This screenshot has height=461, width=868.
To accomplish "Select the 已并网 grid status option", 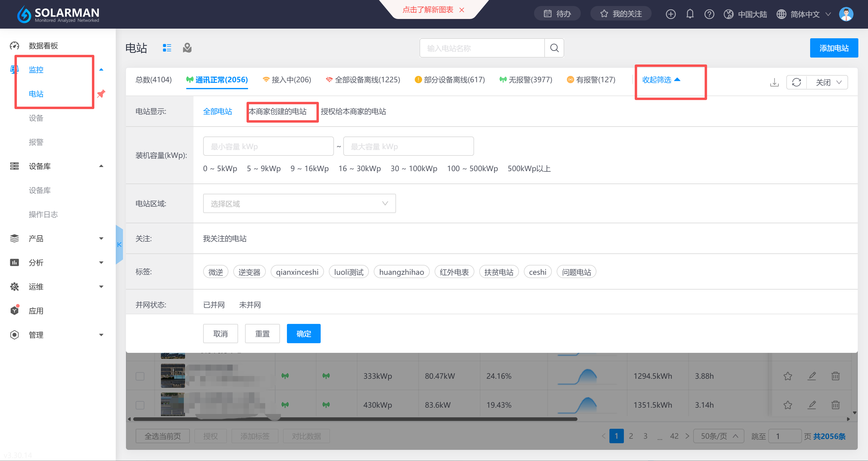I will coord(214,305).
